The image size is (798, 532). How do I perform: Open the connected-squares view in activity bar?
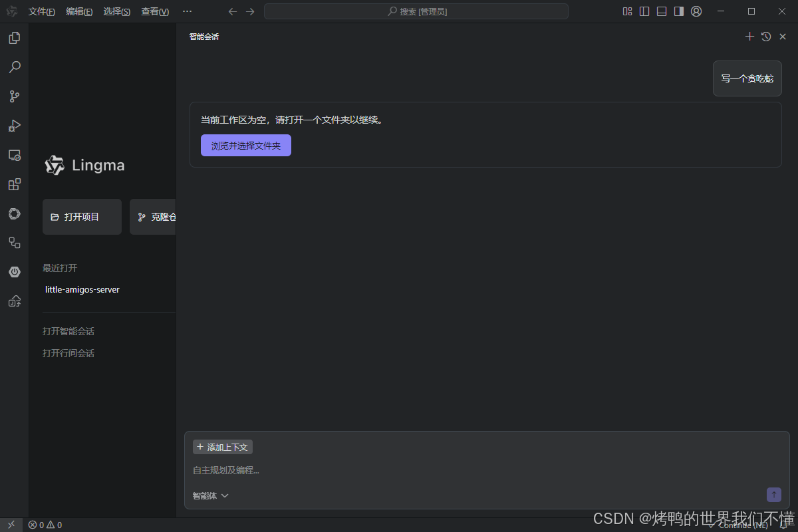pos(14,243)
